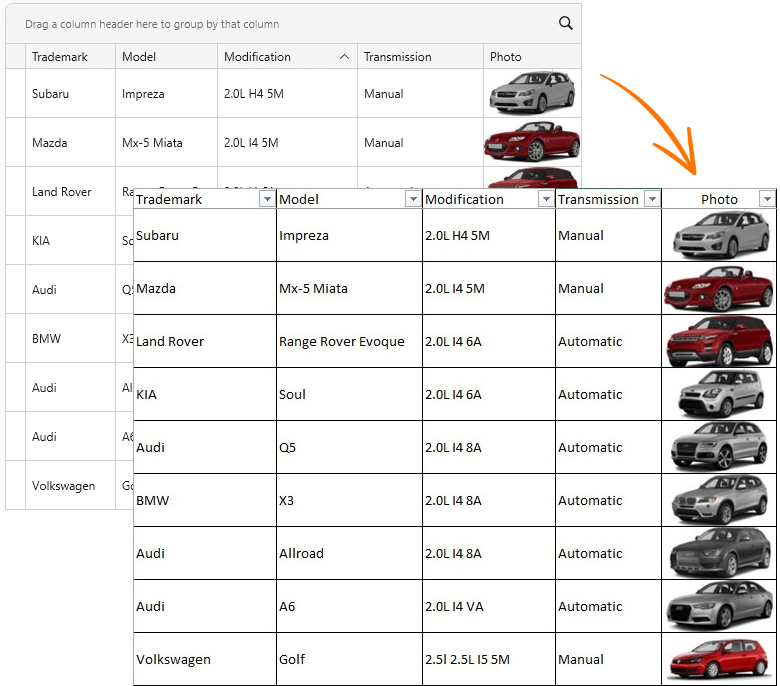Image resolution: width=780 pixels, height=686 pixels.
Task: Sort by Modification column header in grid
Action: pos(287,57)
